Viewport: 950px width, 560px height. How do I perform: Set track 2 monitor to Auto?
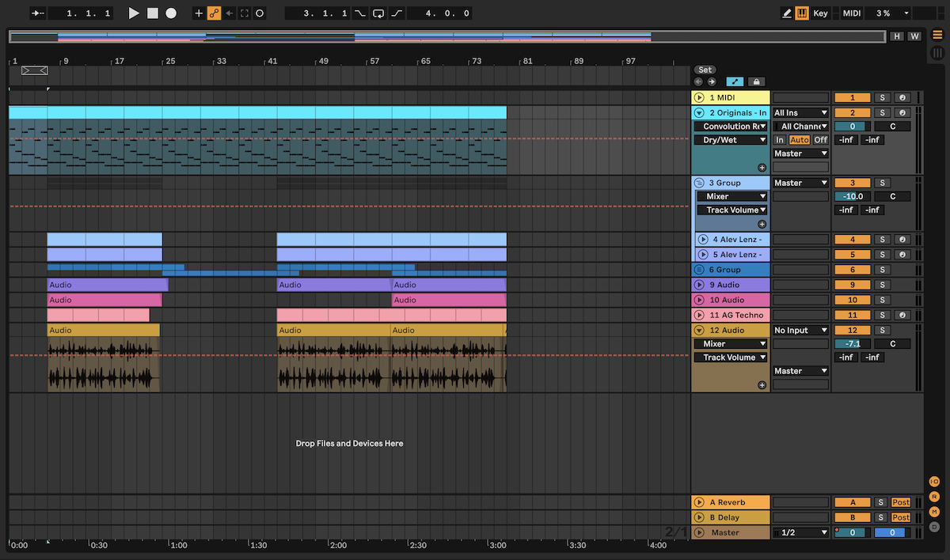tap(800, 140)
